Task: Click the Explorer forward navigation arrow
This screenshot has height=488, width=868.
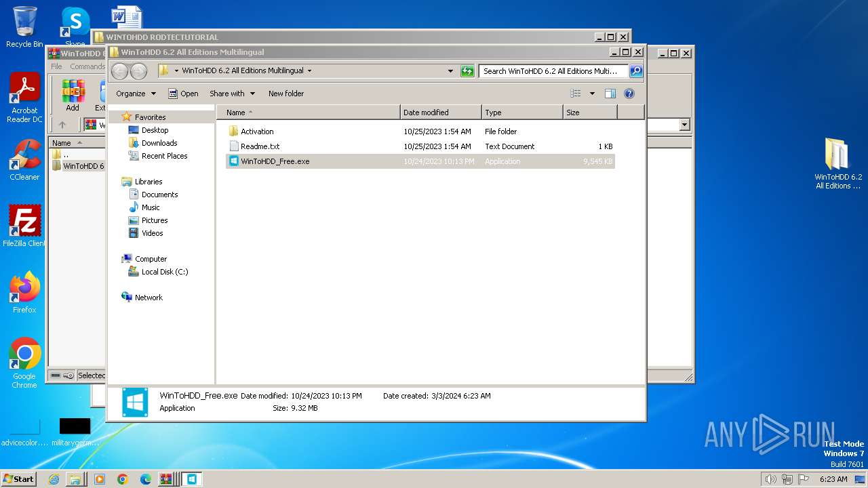Action: click(138, 71)
